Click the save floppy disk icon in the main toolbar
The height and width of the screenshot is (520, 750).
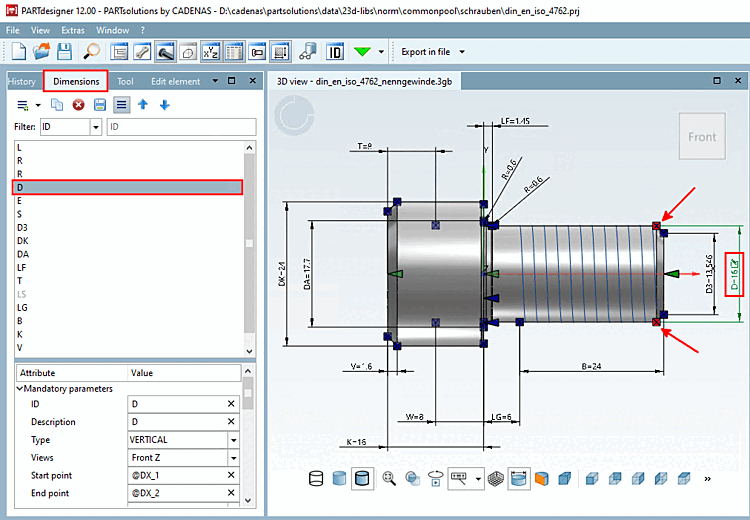[64, 51]
